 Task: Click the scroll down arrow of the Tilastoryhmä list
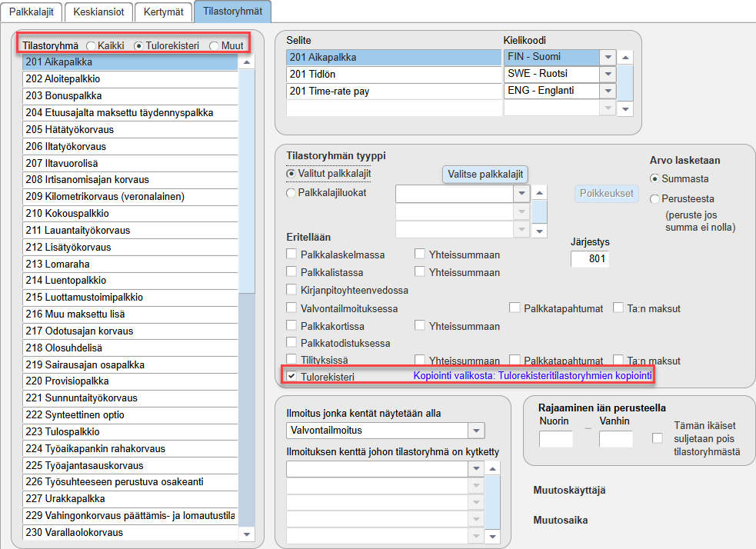point(246,534)
